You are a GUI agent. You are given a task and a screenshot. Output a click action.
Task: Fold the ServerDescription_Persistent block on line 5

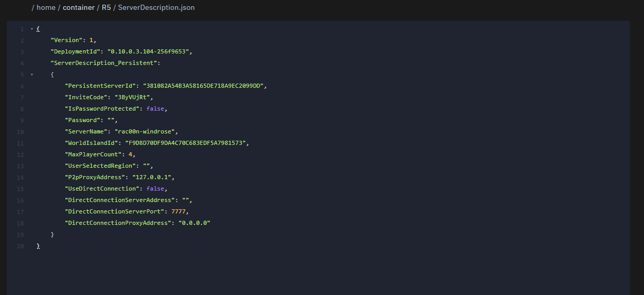coord(32,75)
